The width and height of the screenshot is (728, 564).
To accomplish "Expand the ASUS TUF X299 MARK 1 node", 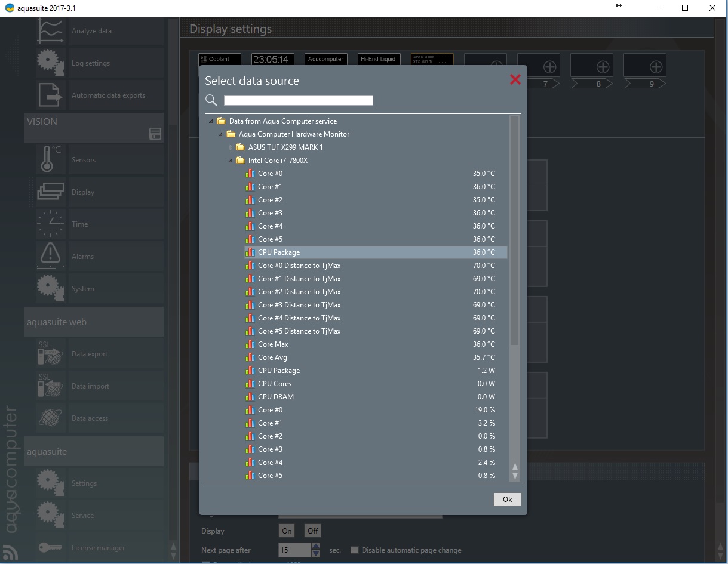I will click(x=232, y=147).
